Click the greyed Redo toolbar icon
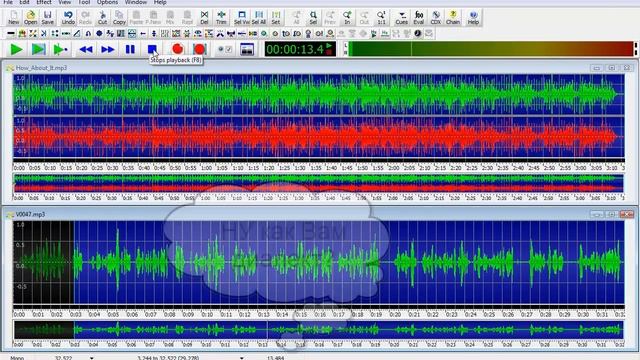This screenshot has height=360, width=640. pyautogui.click(x=85, y=17)
